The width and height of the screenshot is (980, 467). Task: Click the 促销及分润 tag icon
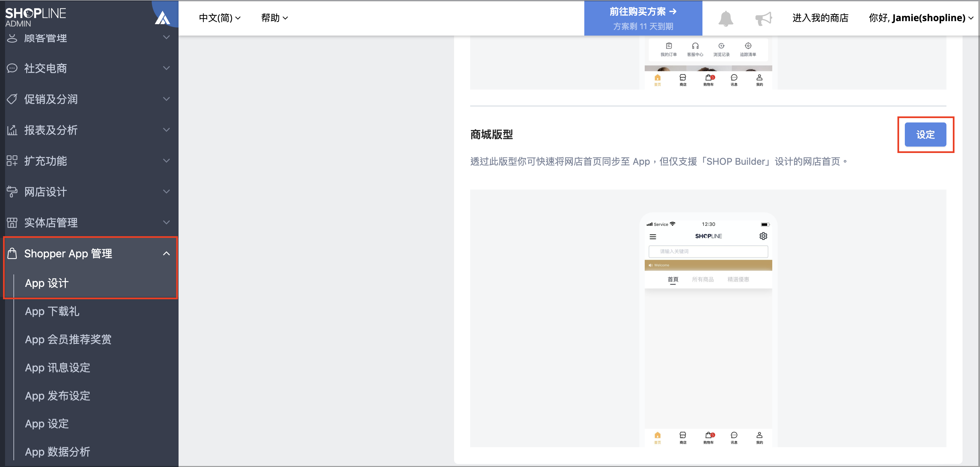click(12, 99)
